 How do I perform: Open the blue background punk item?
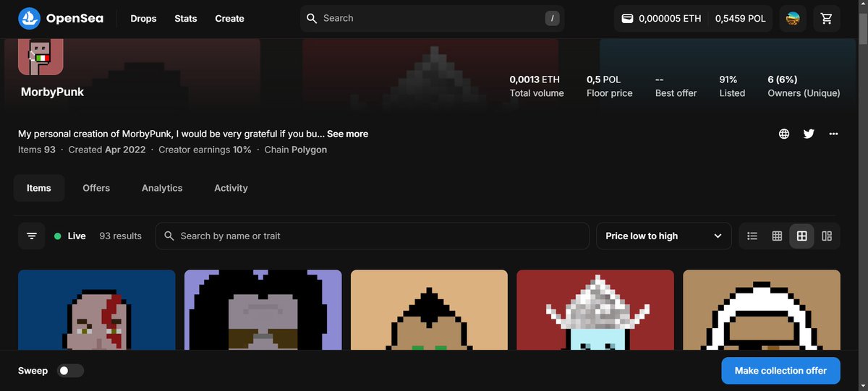[x=97, y=310]
